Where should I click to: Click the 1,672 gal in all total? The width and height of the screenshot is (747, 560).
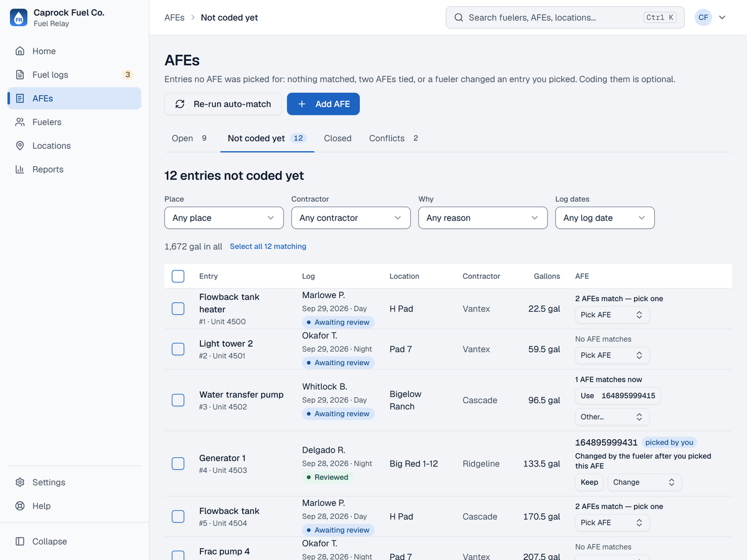(x=193, y=246)
